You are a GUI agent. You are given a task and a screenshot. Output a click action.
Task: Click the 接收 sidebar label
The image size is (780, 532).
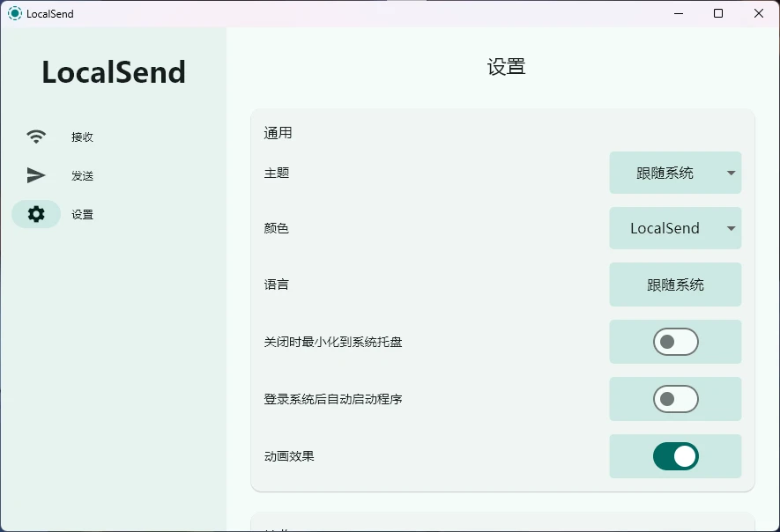click(82, 137)
